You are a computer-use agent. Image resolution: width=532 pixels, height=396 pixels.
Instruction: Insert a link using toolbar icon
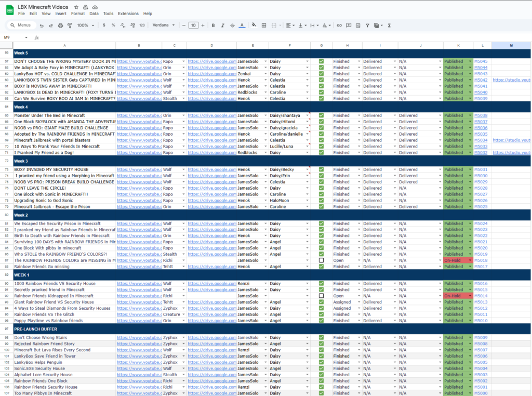[x=339, y=25]
